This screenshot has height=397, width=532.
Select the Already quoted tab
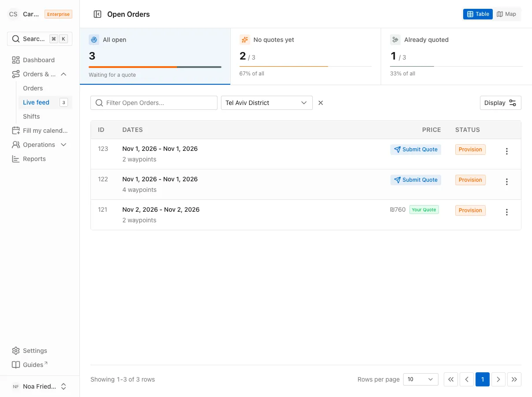(x=456, y=56)
